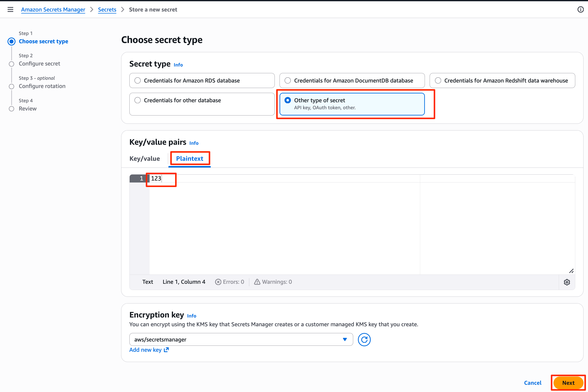Refresh the encryption key list
Image resolution: width=588 pixels, height=392 pixels.
(x=364, y=339)
